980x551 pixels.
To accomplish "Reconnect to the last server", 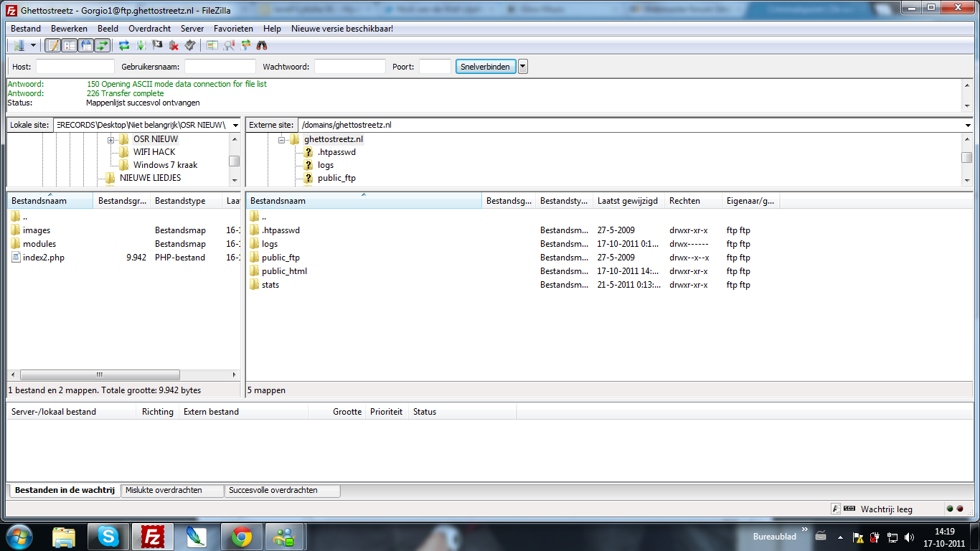I will pyautogui.click(x=190, y=45).
